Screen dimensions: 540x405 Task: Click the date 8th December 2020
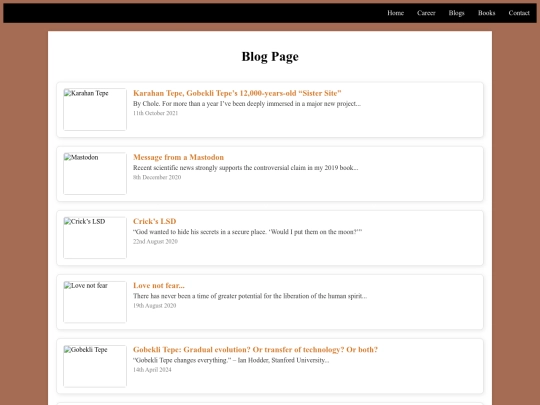[x=157, y=177]
